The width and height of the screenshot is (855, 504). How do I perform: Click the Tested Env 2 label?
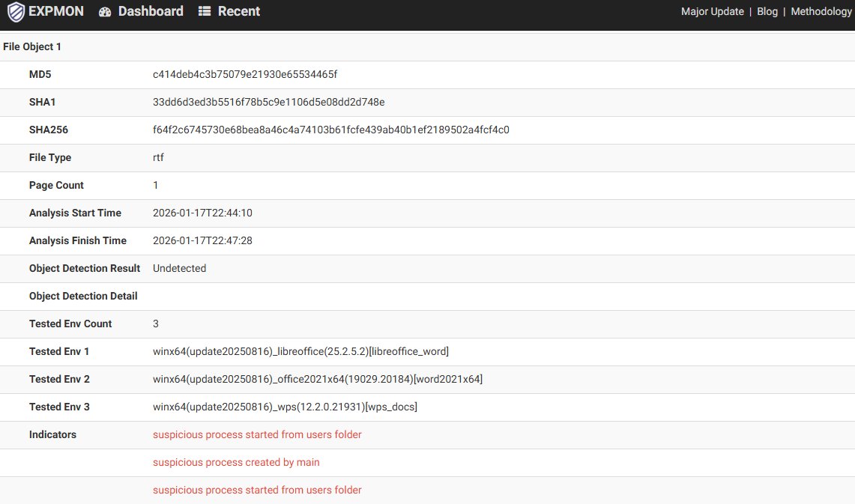point(59,380)
